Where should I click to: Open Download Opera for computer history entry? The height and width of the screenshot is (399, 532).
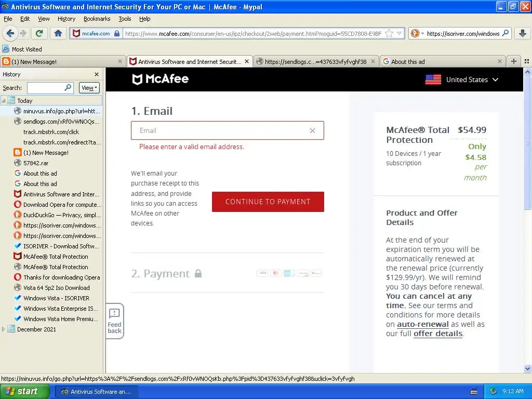coord(57,205)
